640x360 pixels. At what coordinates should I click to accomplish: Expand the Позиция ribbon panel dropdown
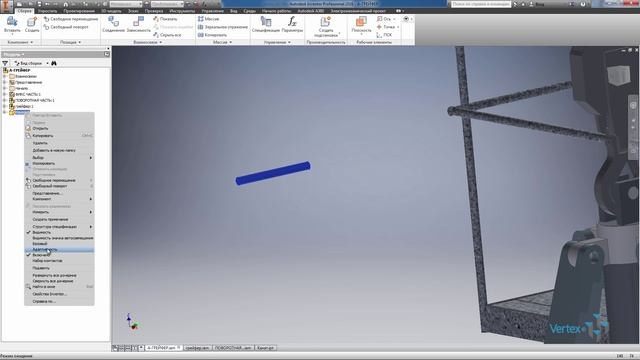[x=71, y=42]
